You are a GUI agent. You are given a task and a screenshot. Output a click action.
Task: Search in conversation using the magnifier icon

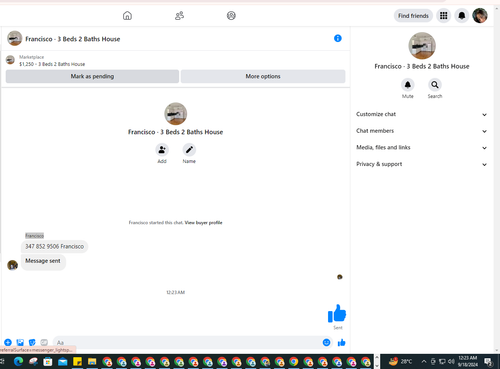pyautogui.click(x=435, y=85)
